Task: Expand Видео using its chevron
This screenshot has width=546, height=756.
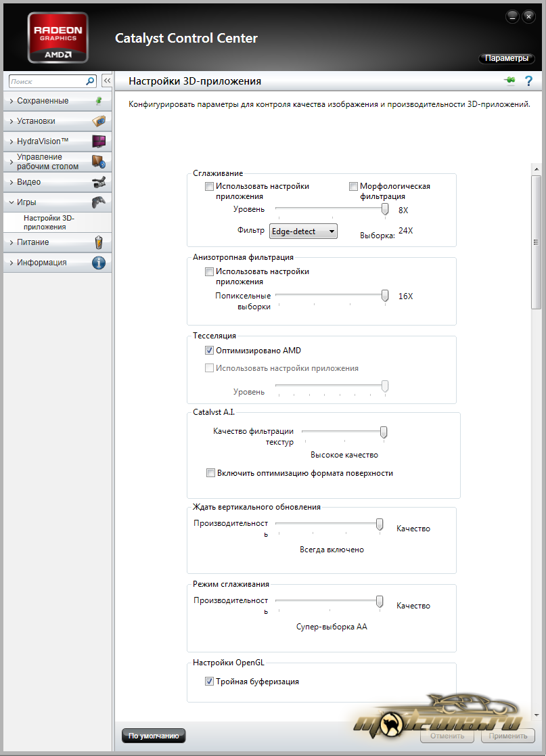Action: (11, 182)
